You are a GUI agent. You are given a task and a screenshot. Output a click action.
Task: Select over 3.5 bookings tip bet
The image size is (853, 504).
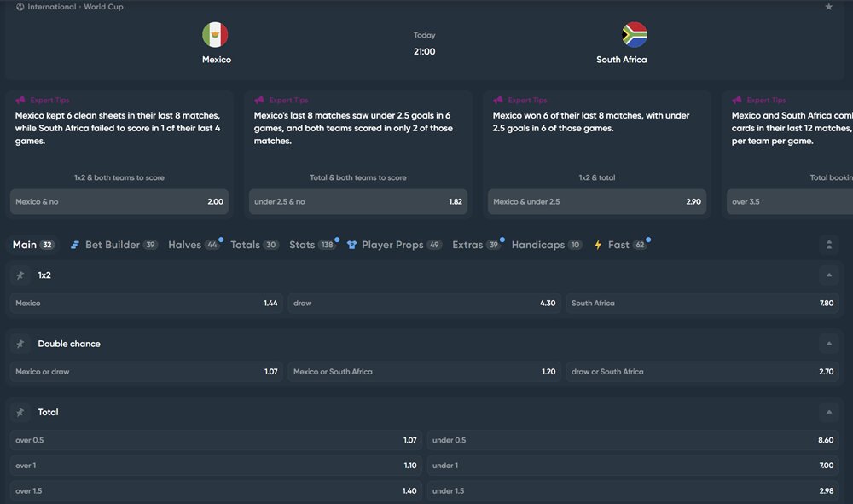pyautogui.click(x=790, y=202)
